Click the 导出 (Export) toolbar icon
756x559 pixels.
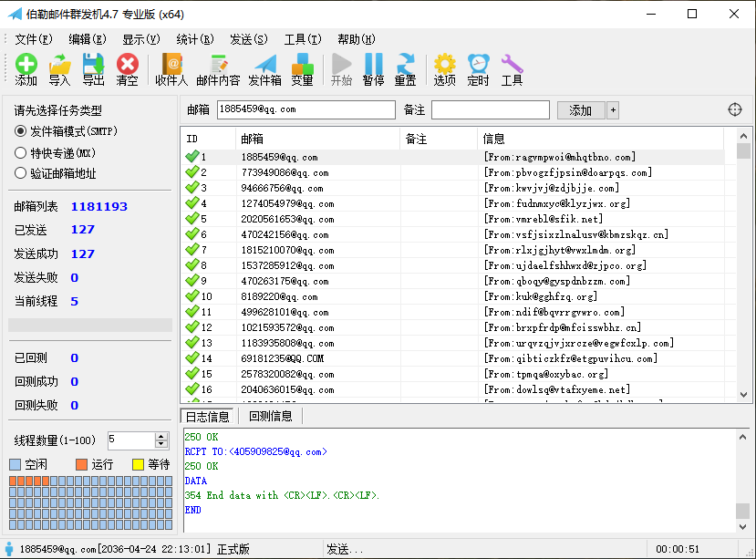coord(93,66)
